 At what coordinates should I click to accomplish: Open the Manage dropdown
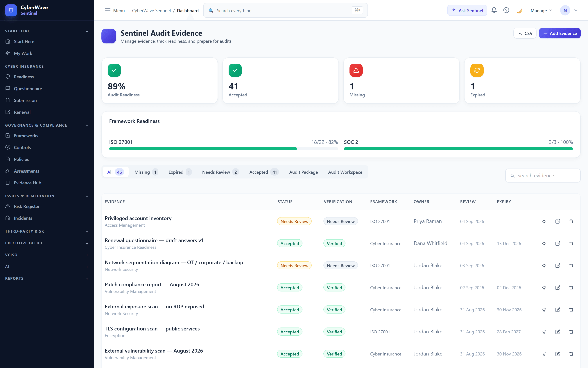pyautogui.click(x=541, y=10)
